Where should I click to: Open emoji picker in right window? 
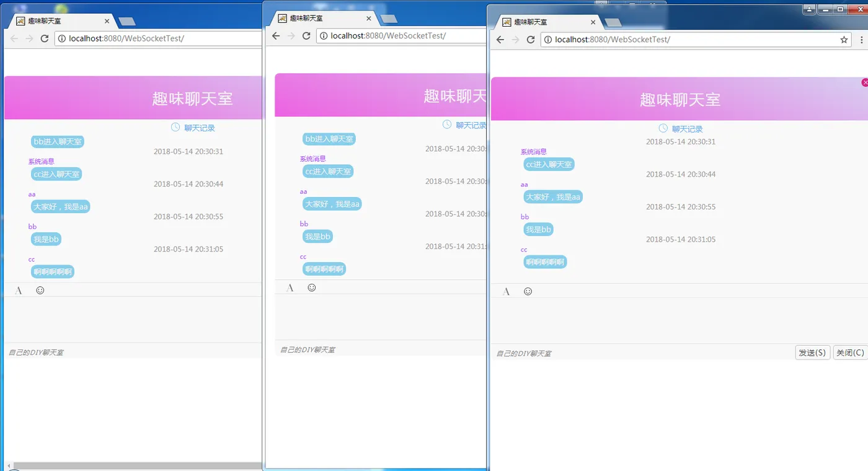click(x=528, y=291)
